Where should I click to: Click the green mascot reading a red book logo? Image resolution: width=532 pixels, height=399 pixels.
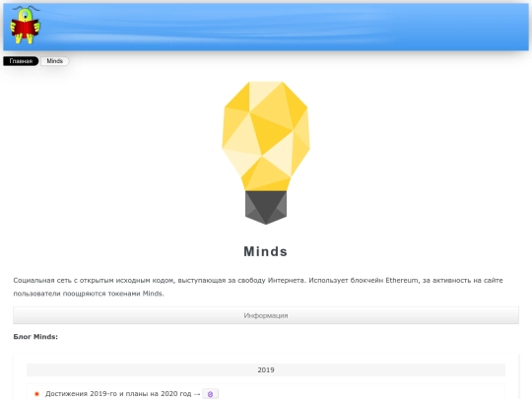pos(26,25)
